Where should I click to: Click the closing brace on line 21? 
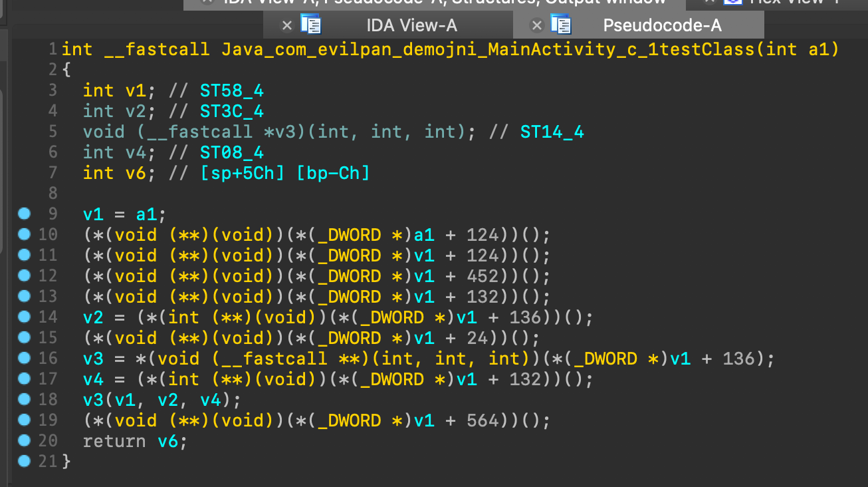point(66,461)
